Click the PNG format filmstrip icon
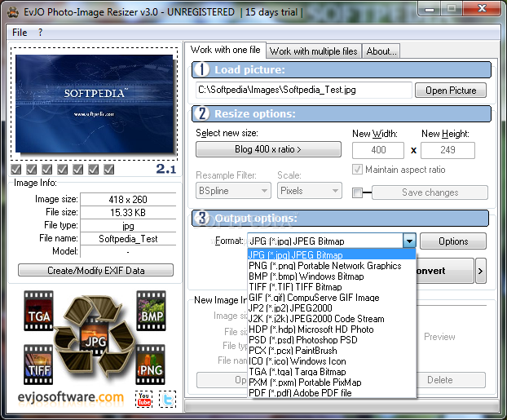This screenshot has width=507, height=420. (150, 365)
